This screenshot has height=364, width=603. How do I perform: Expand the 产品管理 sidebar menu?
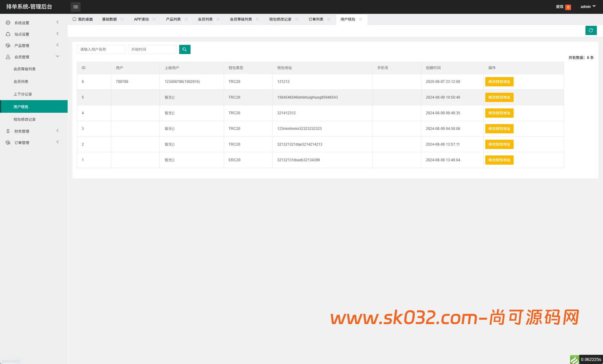pos(57,45)
